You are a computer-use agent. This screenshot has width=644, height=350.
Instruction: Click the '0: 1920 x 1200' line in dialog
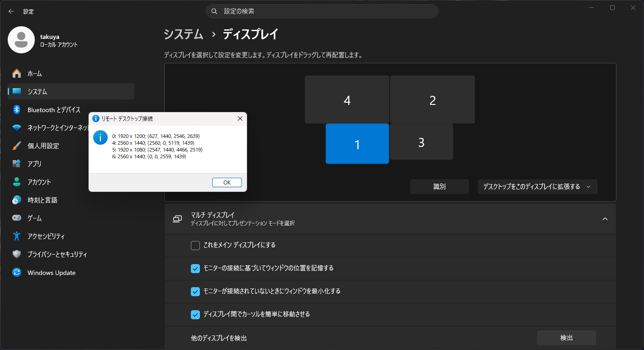[x=156, y=136]
